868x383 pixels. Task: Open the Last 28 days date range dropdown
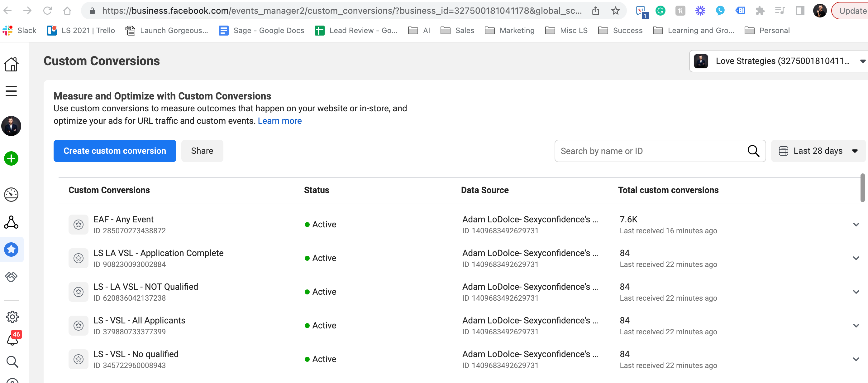[818, 151]
